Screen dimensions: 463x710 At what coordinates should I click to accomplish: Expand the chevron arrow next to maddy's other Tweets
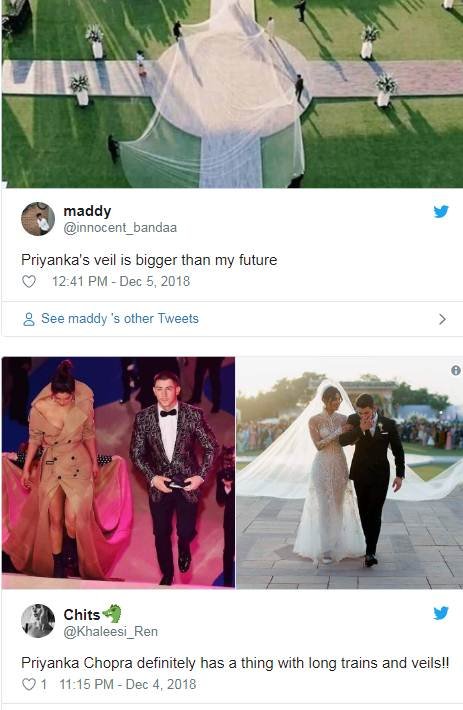pyautogui.click(x=442, y=319)
